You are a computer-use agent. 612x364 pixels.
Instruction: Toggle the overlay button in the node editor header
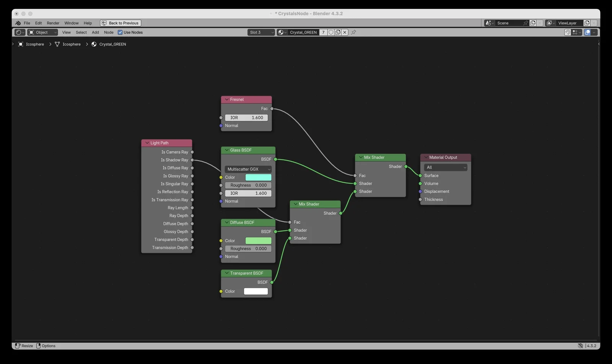tap(587, 32)
